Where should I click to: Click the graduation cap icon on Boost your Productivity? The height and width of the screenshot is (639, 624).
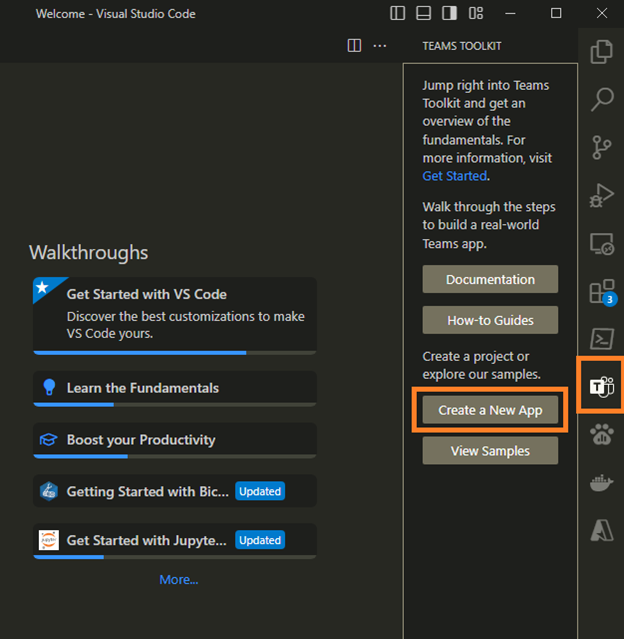click(49, 439)
